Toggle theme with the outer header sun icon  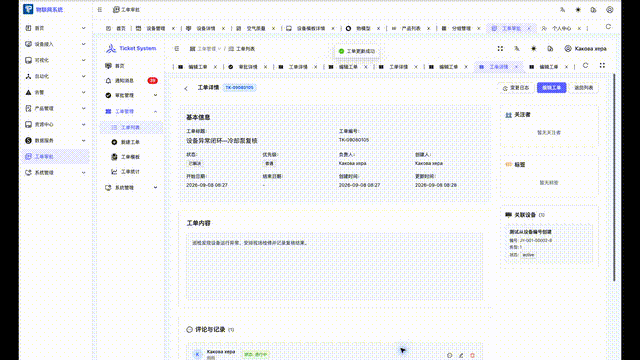coord(578,9)
